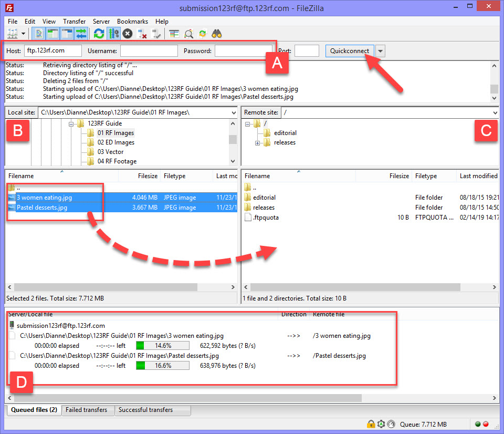Open the Transfer menu
This screenshot has height=434, width=504.
pyautogui.click(x=74, y=21)
